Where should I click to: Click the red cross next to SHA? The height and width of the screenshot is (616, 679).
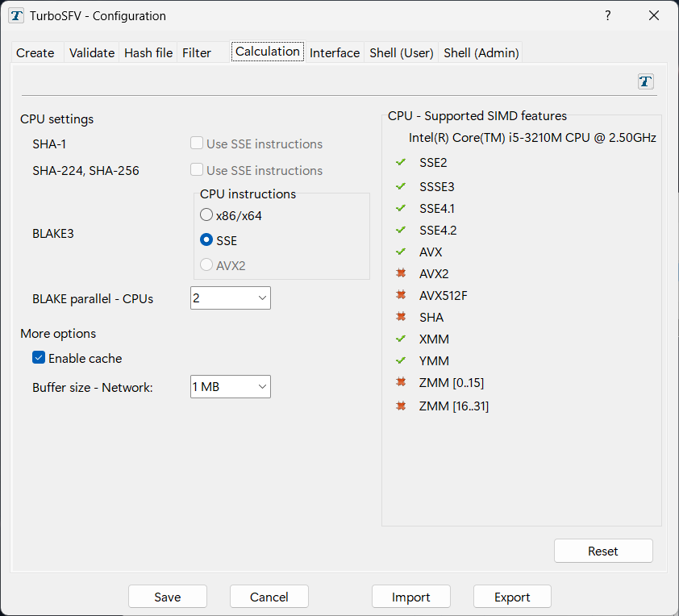(401, 318)
